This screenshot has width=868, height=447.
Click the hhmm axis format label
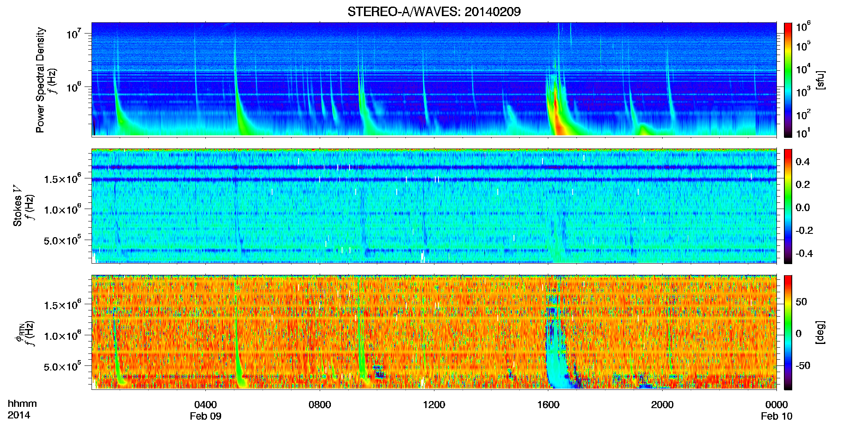[x=22, y=404]
